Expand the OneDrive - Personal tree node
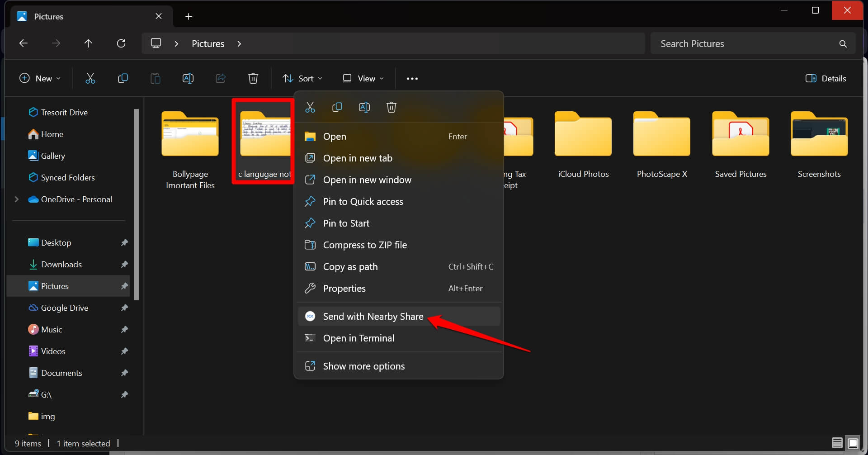This screenshot has width=868, height=455. (x=17, y=199)
